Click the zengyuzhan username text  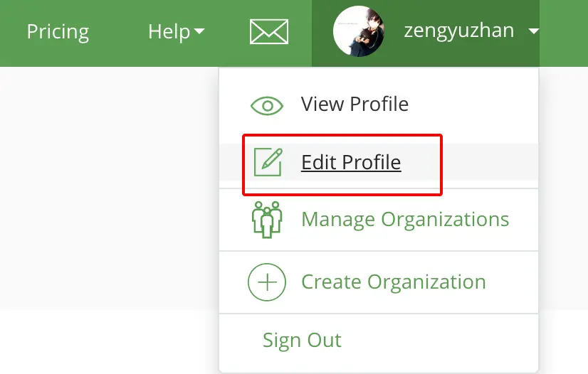[x=459, y=31]
